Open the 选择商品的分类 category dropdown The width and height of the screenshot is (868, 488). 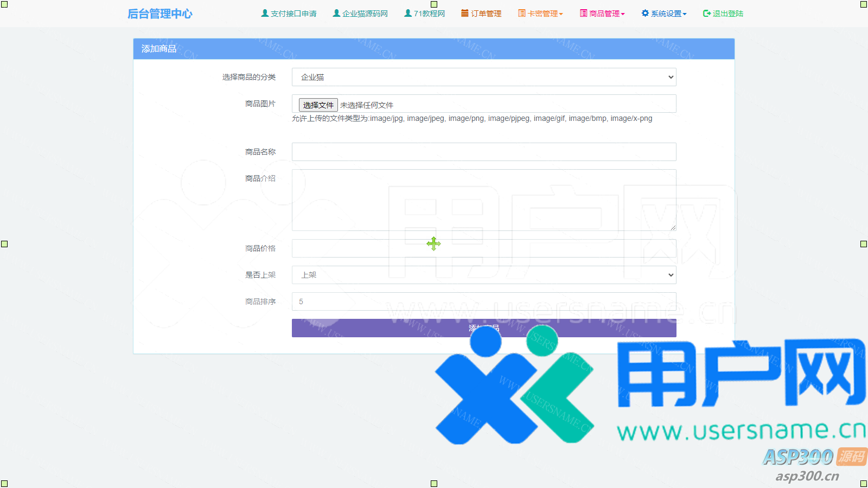coord(484,77)
